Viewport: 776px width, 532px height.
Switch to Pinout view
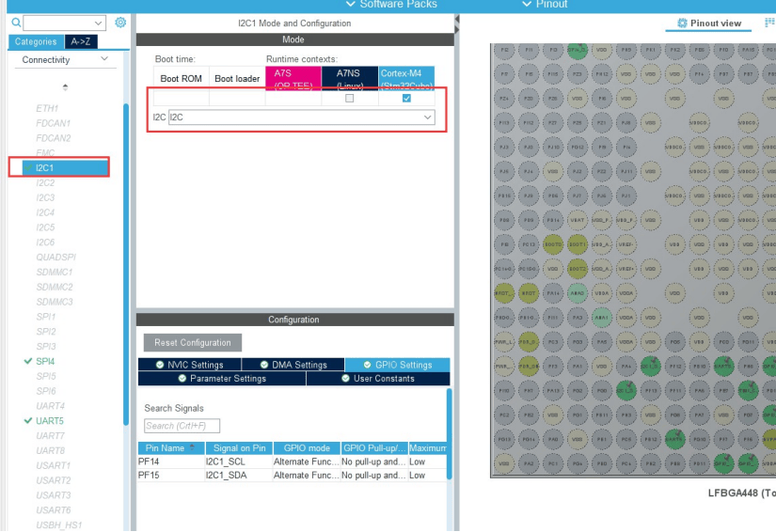[x=708, y=23]
